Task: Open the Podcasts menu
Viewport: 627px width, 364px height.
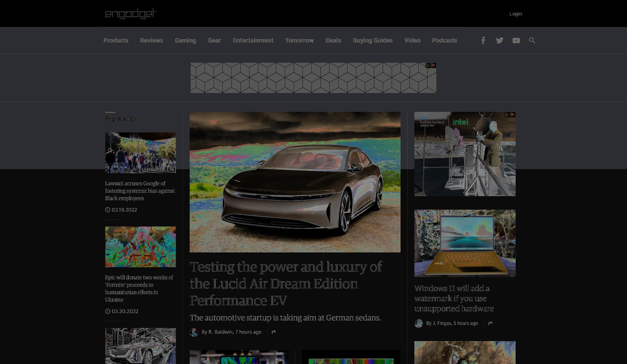Action: [x=444, y=40]
